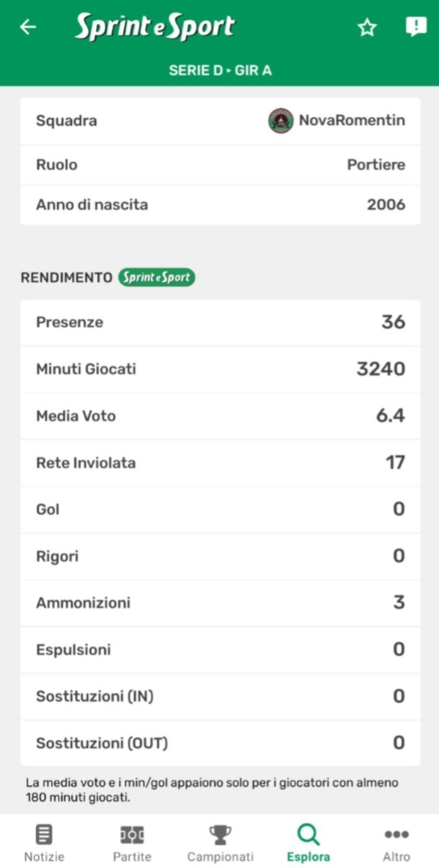Tap the Sprint e Sport header logo

[155, 27]
